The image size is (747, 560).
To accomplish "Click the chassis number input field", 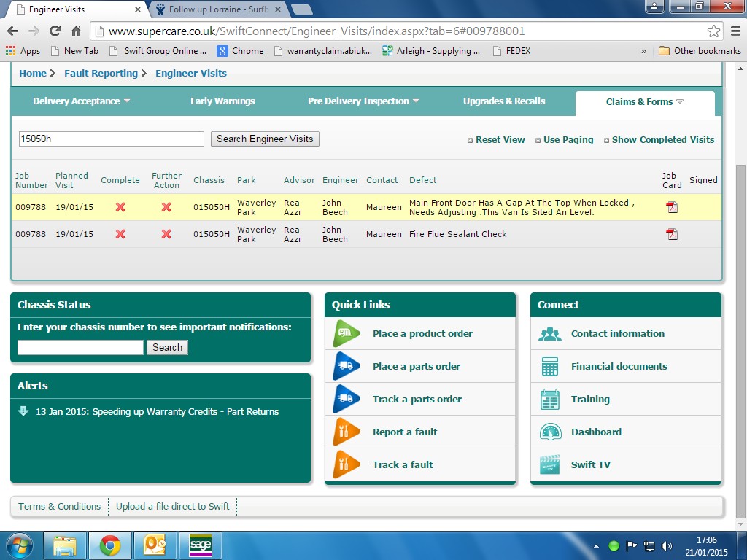I will (x=80, y=347).
